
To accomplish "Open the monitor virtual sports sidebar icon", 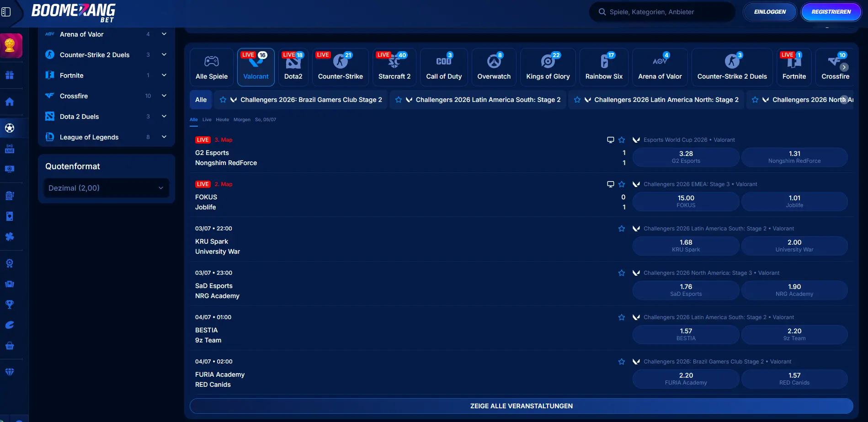I will (x=10, y=169).
